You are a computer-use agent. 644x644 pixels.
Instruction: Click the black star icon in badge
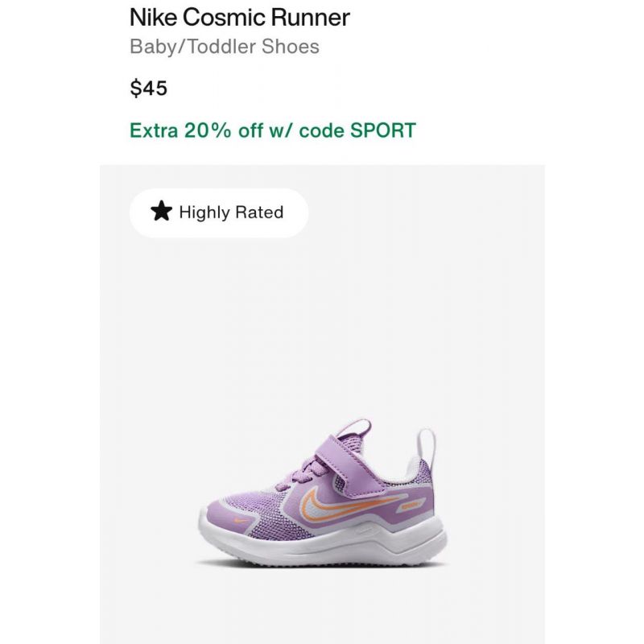(161, 211)
